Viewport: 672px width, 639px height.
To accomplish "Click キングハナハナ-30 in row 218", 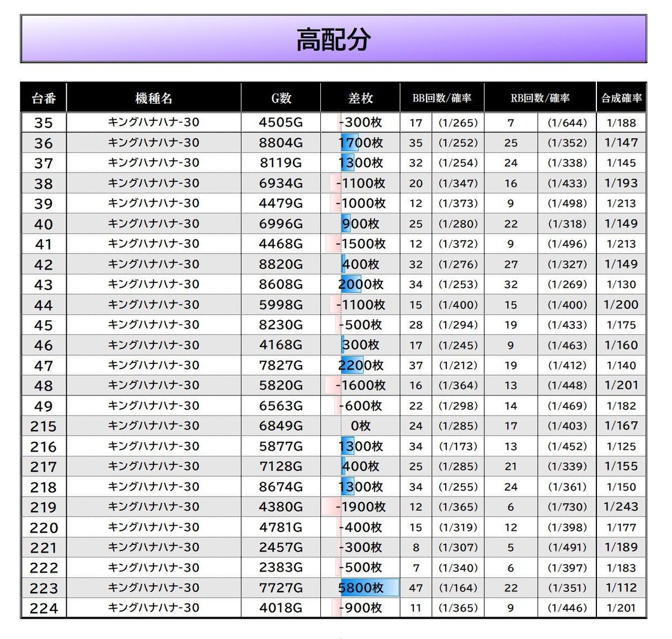I will pos(154,486).
